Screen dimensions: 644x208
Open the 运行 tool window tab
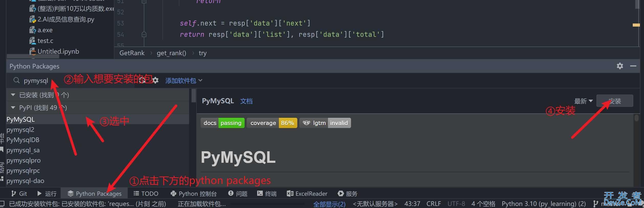pyautogui.click(x=47, y=193)
